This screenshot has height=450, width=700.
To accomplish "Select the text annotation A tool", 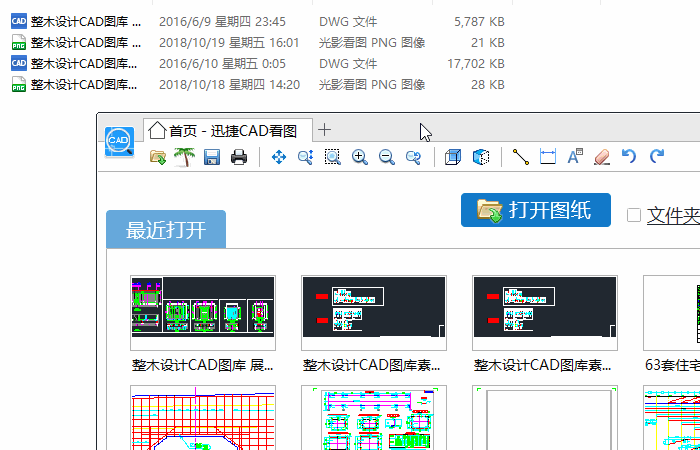I will [575, 157].
